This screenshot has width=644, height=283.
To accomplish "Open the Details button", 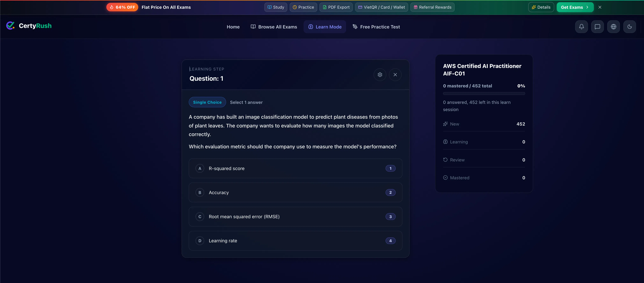I will (x=541, y=7).
